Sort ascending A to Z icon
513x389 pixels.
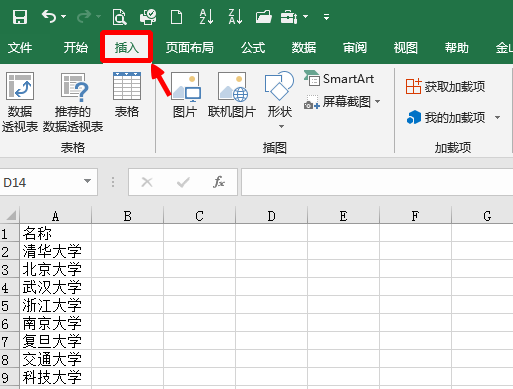click(x=206, y=17)
